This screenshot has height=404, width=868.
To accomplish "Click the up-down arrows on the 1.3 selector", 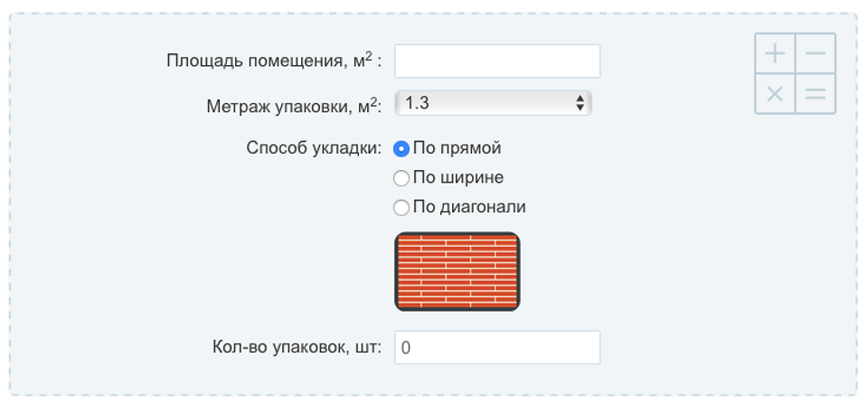I will click(x=580, y=103).
